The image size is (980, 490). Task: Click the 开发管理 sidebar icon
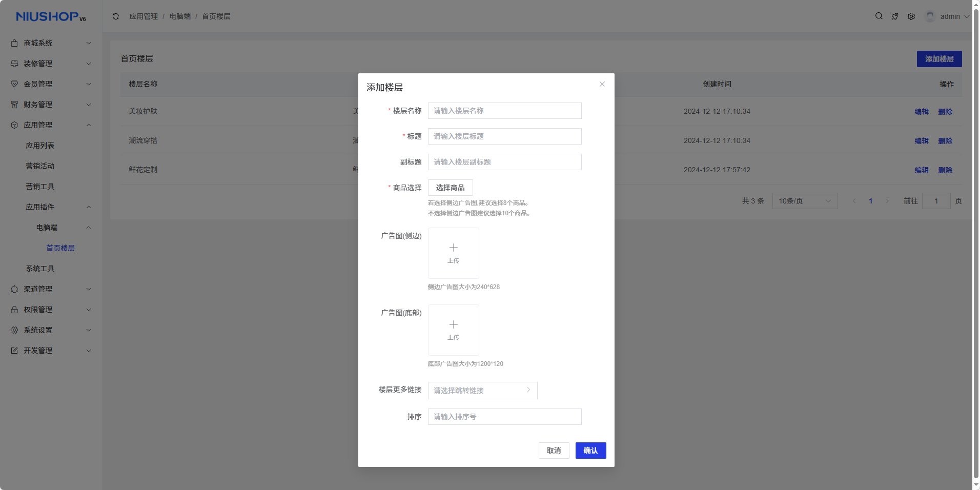tap(14, 351)
